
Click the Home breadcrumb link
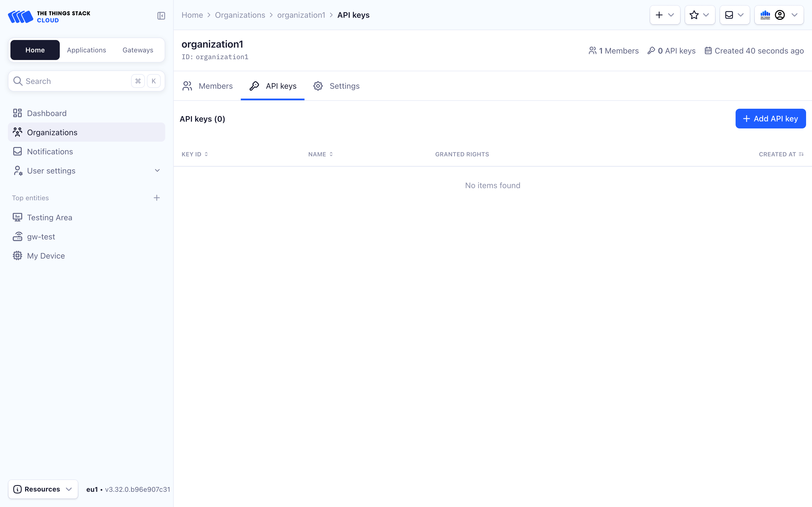(192, 15)
